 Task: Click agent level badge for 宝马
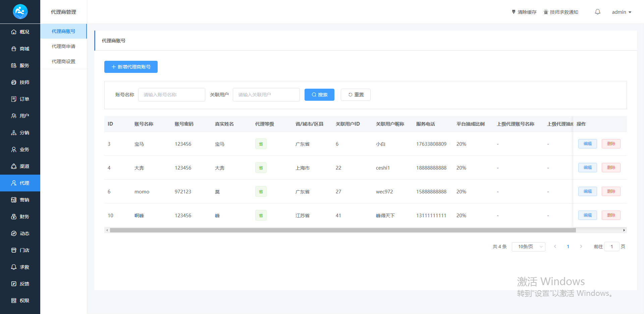click(261, 144)
